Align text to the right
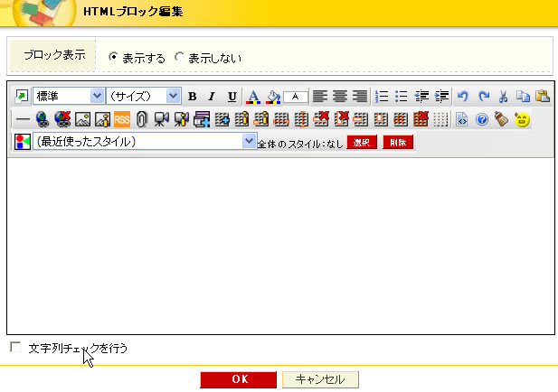 (360, 97)
